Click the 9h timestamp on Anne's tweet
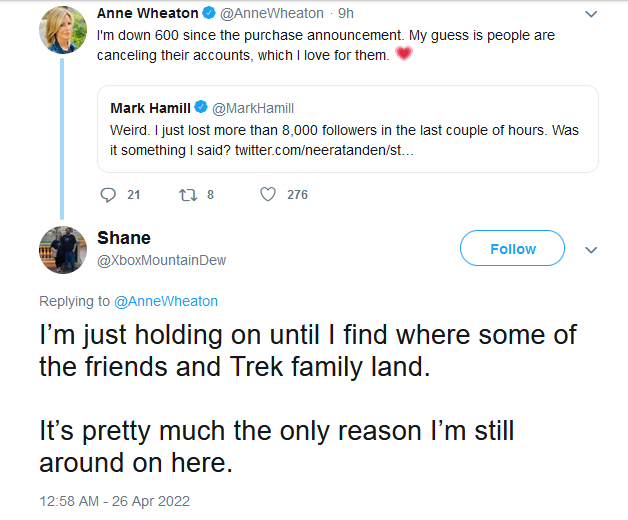The width and height of the screenshot is (628, 520). pos(345,14)
